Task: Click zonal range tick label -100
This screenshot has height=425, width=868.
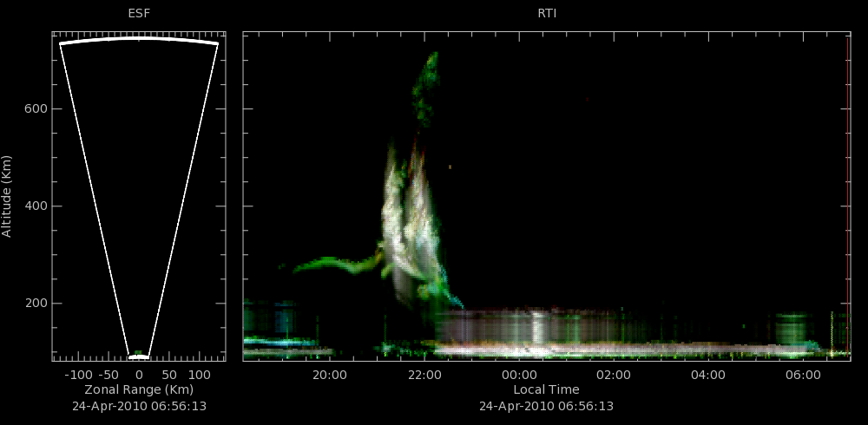Action: (78, 376)
